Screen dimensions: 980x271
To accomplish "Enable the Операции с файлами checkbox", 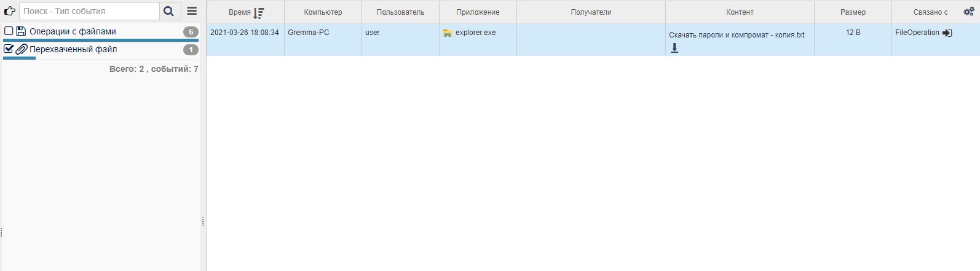I will pyautogui.click(x=9, y=31).
